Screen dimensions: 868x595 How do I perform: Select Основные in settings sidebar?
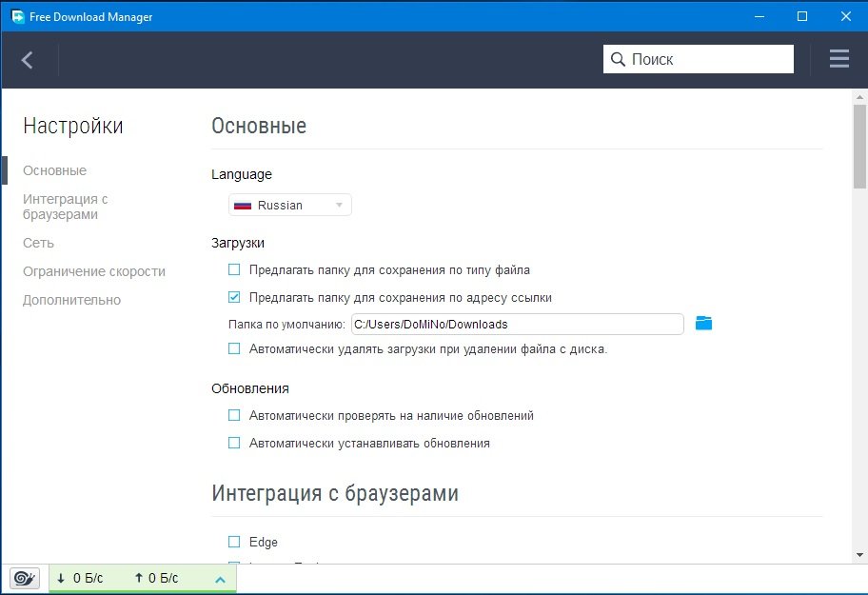click(54, 170)
